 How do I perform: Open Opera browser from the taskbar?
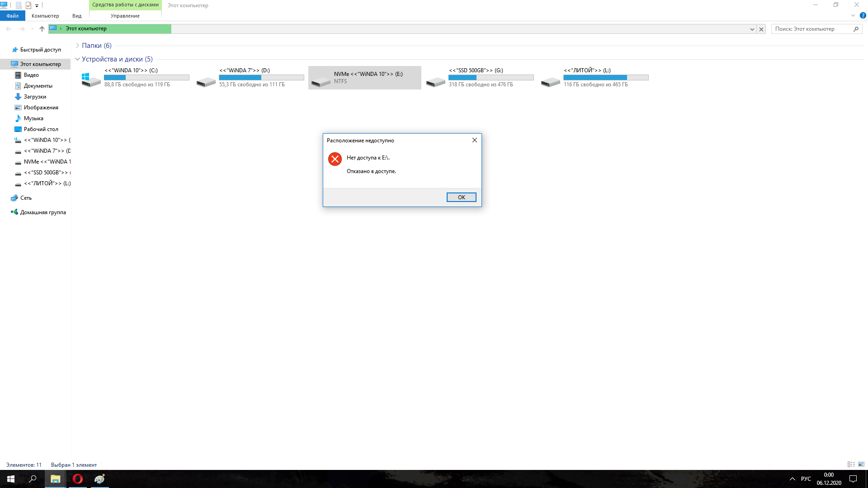point(78,479)
